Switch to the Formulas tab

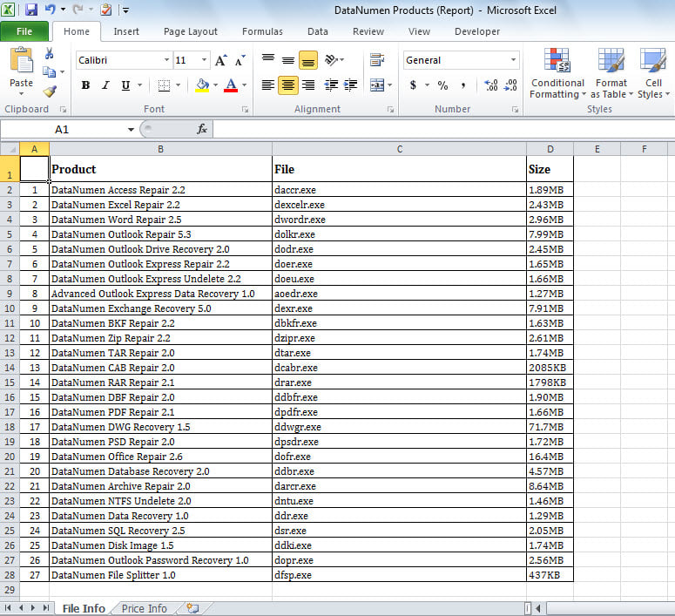coord(262,31)
